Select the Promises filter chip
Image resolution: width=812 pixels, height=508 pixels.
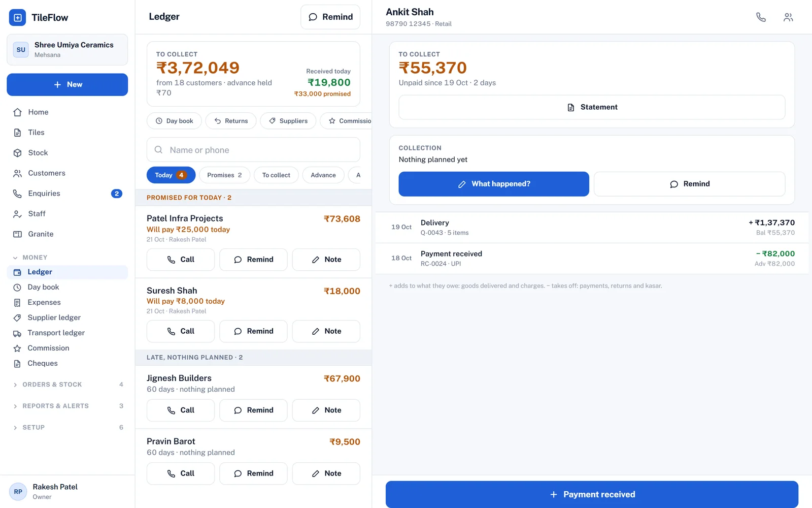(x=224, y=175)
